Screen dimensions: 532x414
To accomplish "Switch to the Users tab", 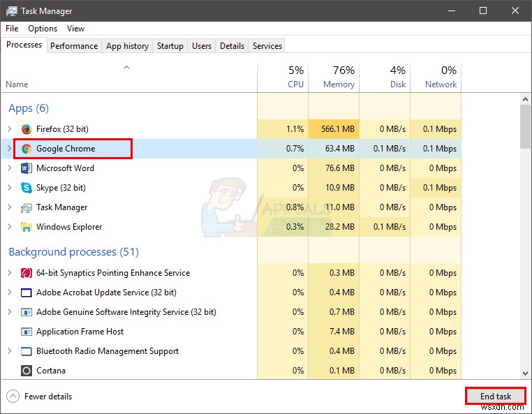I will [x=202, y=46].
